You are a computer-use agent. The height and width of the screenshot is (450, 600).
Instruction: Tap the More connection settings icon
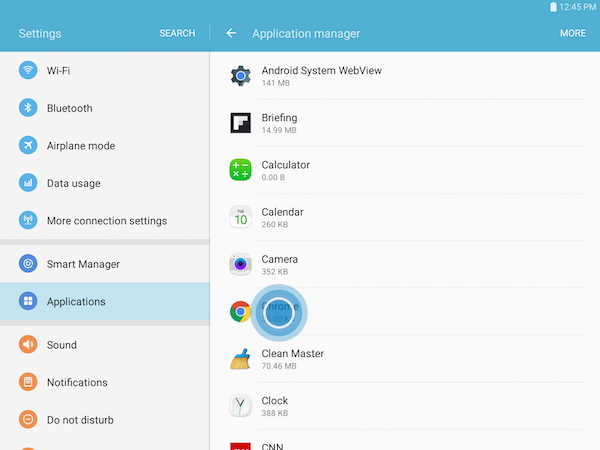28,220
